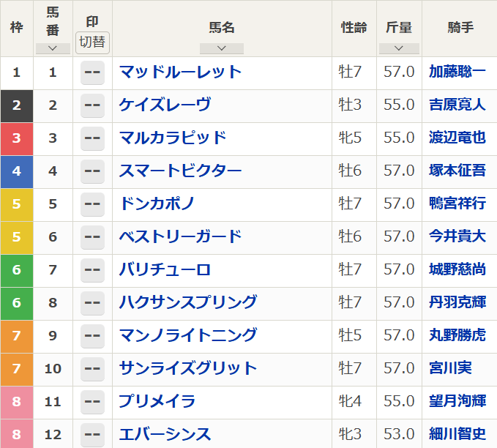497x448 pixels.
Task: Toggle the mark selector for ケイズレーヴ
Action: 92,105
